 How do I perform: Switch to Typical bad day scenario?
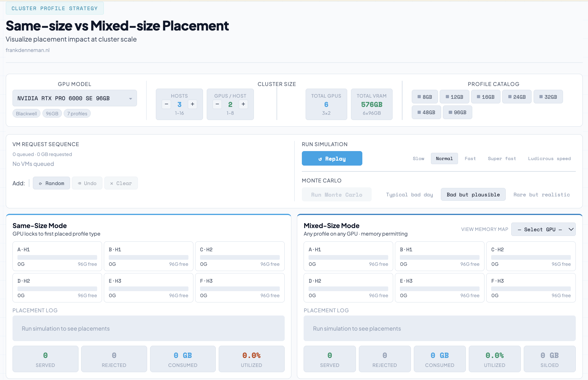click(409, 194)
